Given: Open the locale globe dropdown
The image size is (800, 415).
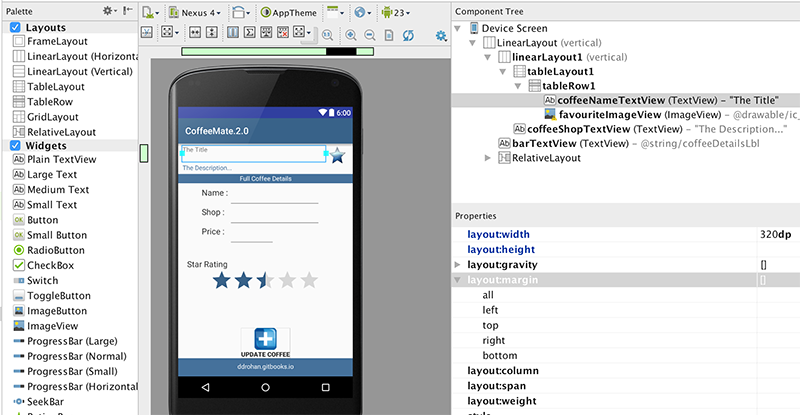Looking at the screenshot, I should [x=363, y=12].
